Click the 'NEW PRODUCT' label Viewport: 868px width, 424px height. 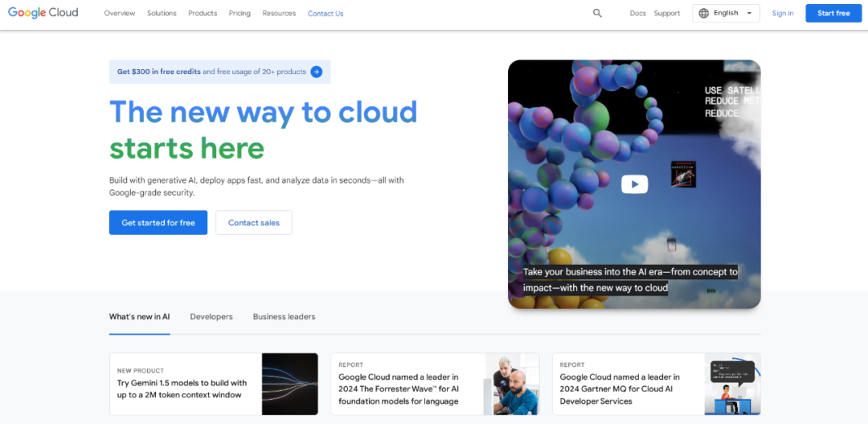tap(141, 371)
